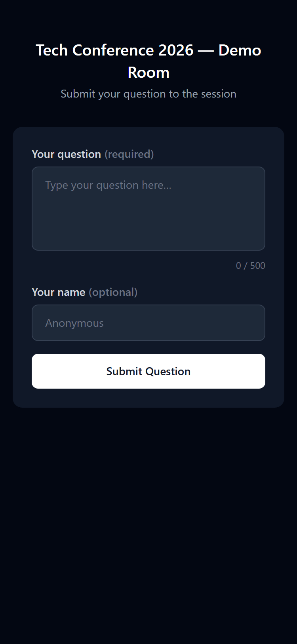Click the 'Your question (required)' label

pos(93,154)
